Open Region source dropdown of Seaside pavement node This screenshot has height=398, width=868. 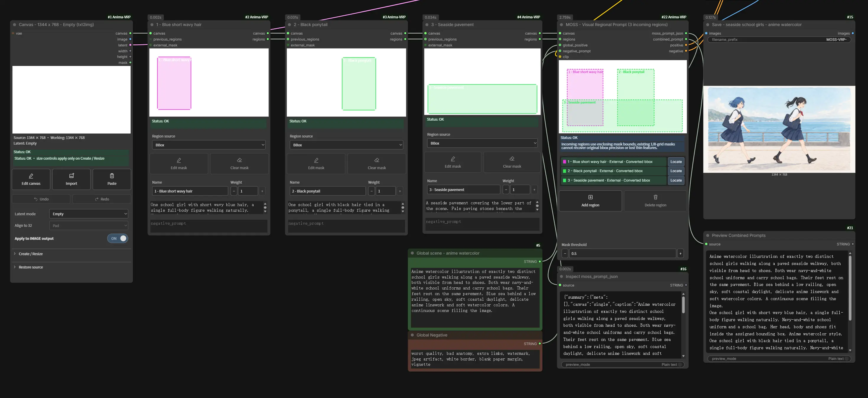pos(482,143)
